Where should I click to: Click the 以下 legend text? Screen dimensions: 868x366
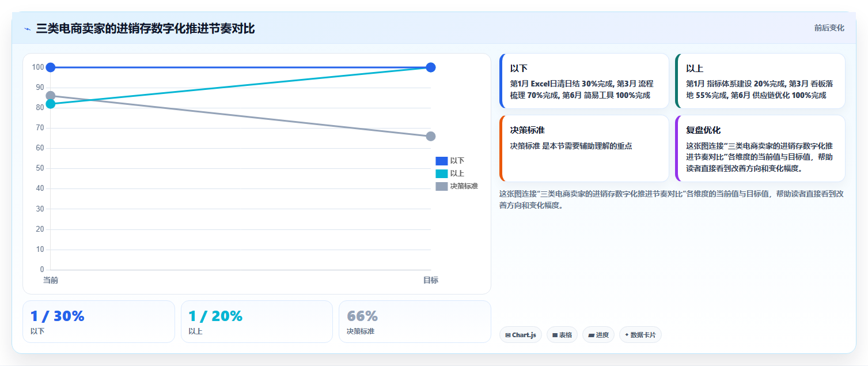[457, 161]
